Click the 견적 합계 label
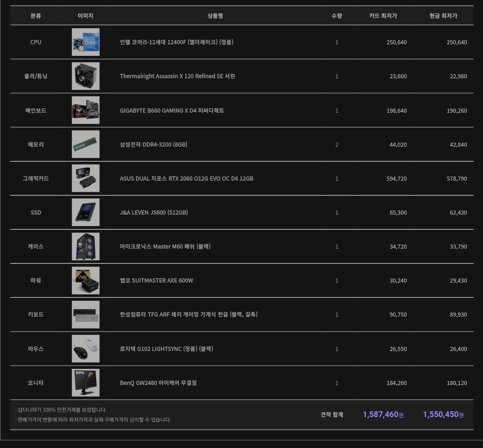 coord(332,415)
